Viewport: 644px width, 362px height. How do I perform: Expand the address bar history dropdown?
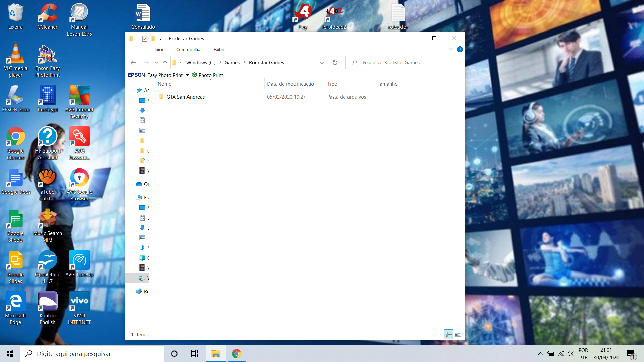point(322,63)
